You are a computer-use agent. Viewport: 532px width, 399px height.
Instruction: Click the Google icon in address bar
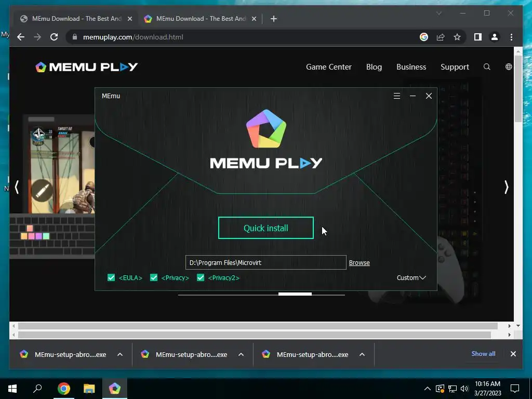point(424,37)
